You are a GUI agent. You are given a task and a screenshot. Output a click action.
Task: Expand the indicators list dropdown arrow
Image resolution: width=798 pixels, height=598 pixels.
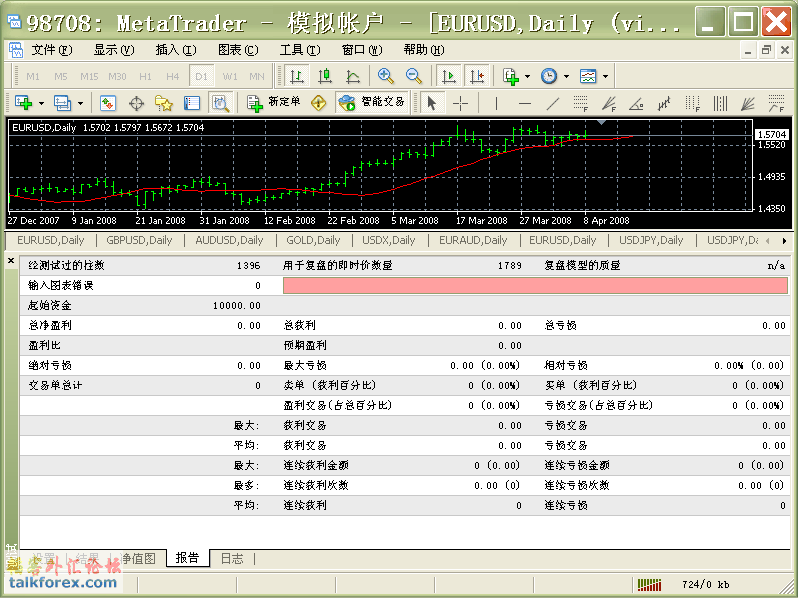527,77
